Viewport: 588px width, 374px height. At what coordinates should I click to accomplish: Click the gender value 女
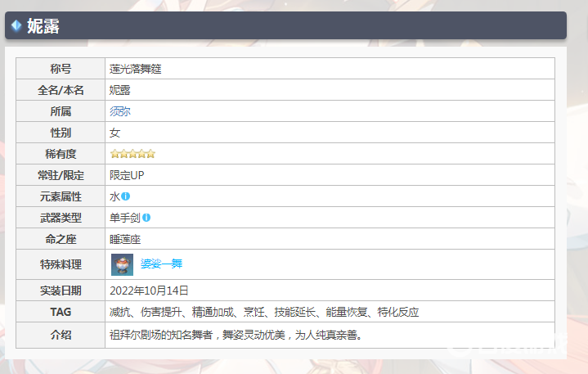click(114, 133)
